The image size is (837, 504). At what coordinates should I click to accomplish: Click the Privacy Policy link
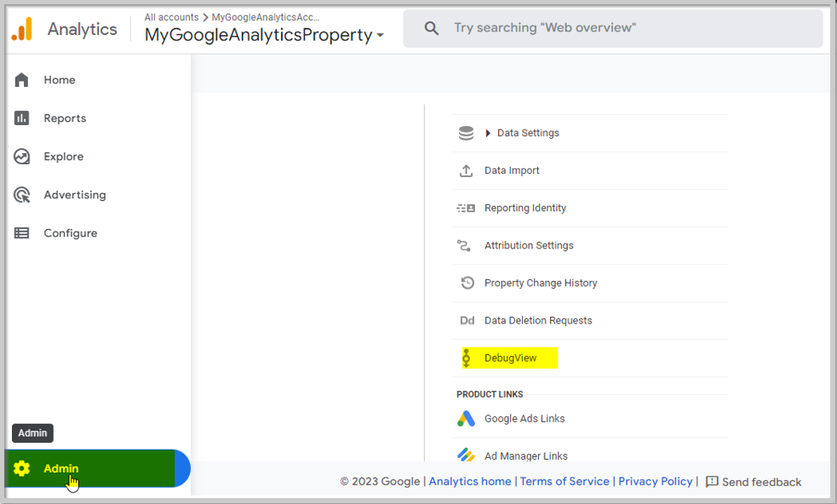point(655,482)
